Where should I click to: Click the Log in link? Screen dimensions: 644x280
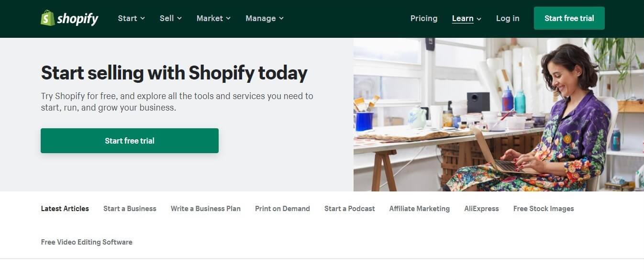[x=508, y=18]
